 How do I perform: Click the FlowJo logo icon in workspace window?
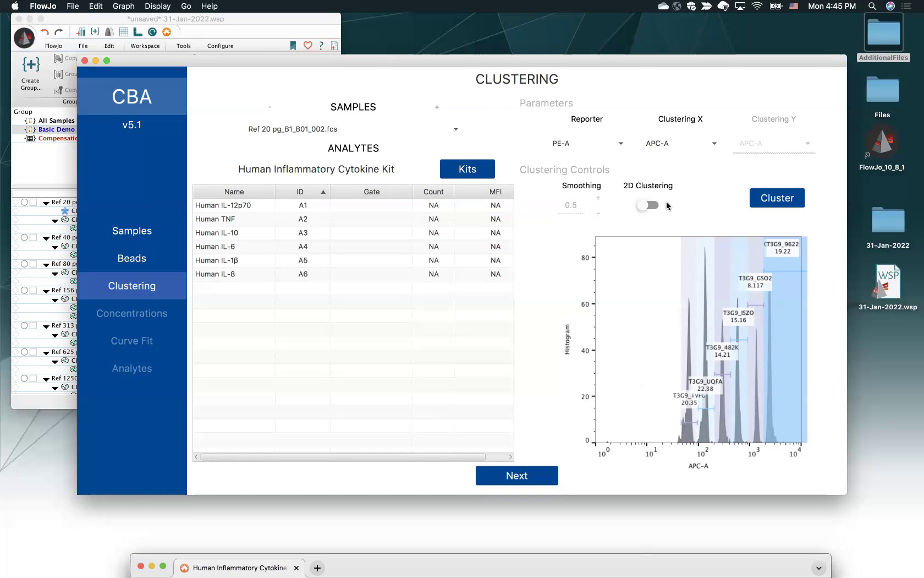point(24,37)
